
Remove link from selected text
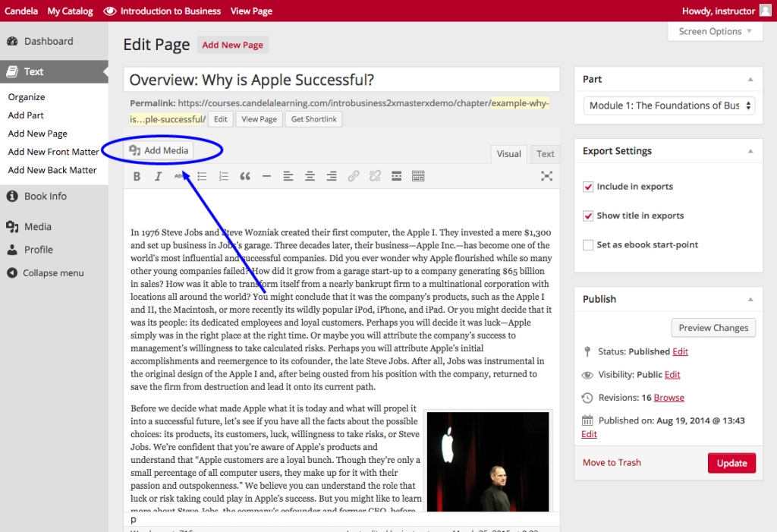[375, 176]
